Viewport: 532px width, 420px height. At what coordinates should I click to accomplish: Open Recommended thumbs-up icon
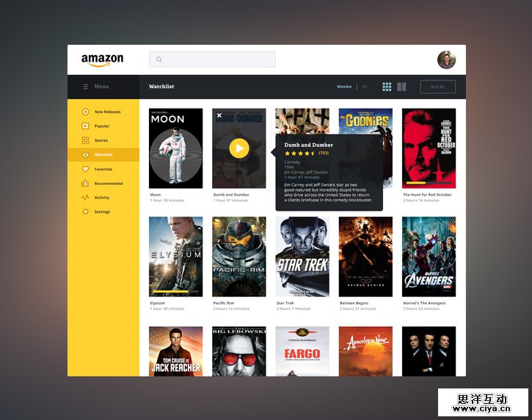85,184
